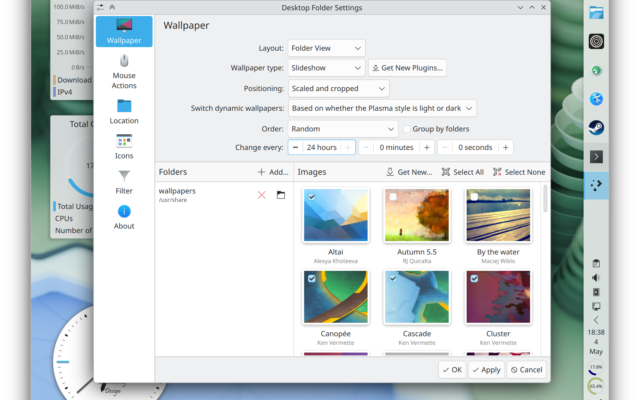The height and width of the screenshot is (400, 640).
Task: Select the By the water thumbnail
Action: [x=498, y=215]
